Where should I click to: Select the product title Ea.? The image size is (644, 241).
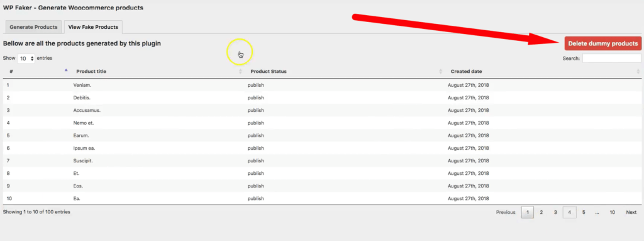(76, 198)
